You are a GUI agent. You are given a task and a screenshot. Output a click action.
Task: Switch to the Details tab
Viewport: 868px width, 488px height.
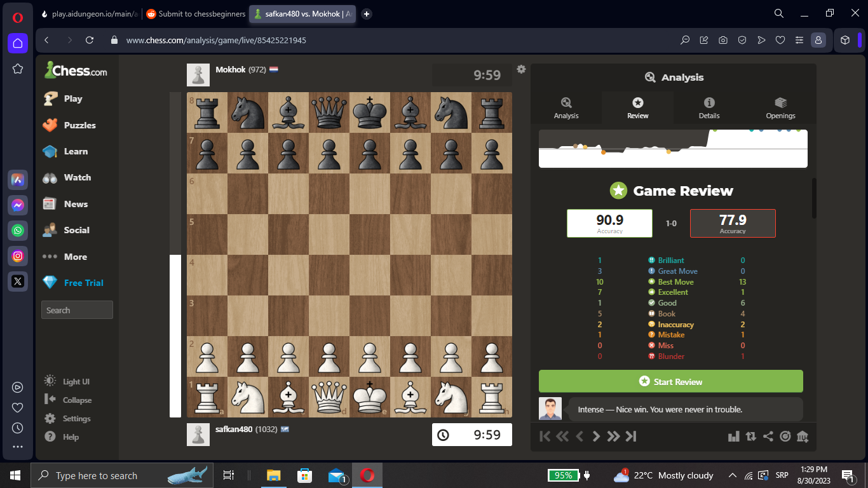pyautogui.click(x=709, y=108)
